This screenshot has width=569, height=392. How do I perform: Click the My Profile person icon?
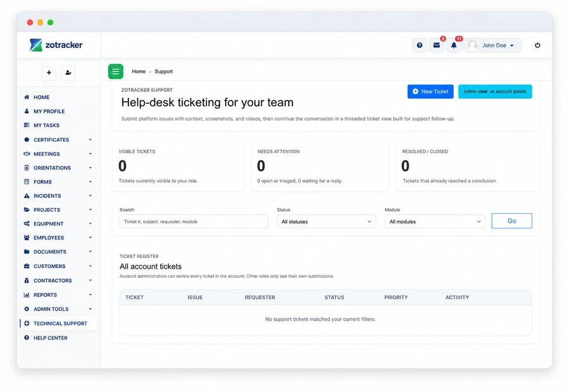coord(27,111)
